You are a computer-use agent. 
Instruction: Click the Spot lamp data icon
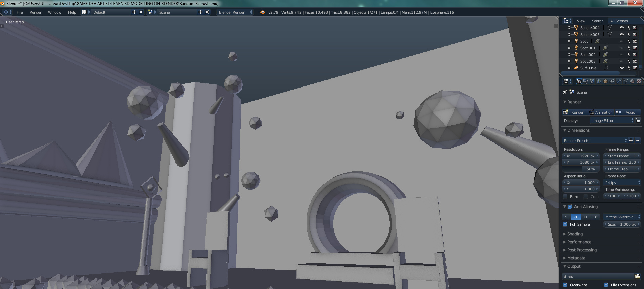[x=598, y=41]
